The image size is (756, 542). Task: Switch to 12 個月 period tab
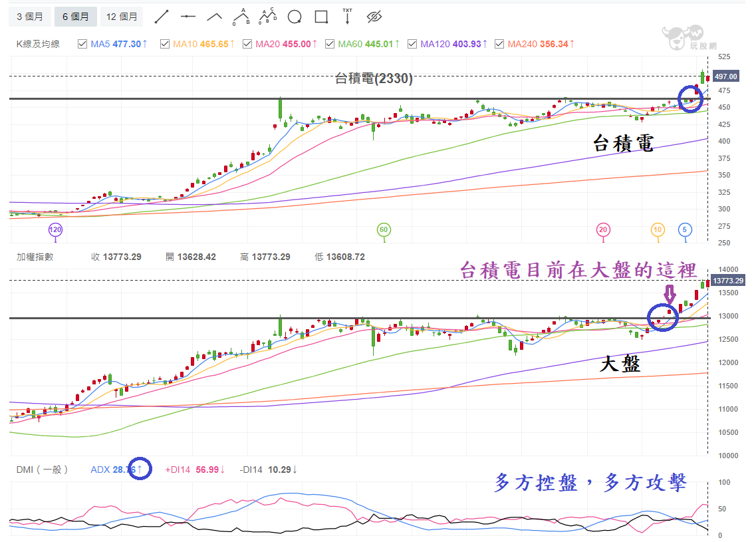(x=122, y=17)
